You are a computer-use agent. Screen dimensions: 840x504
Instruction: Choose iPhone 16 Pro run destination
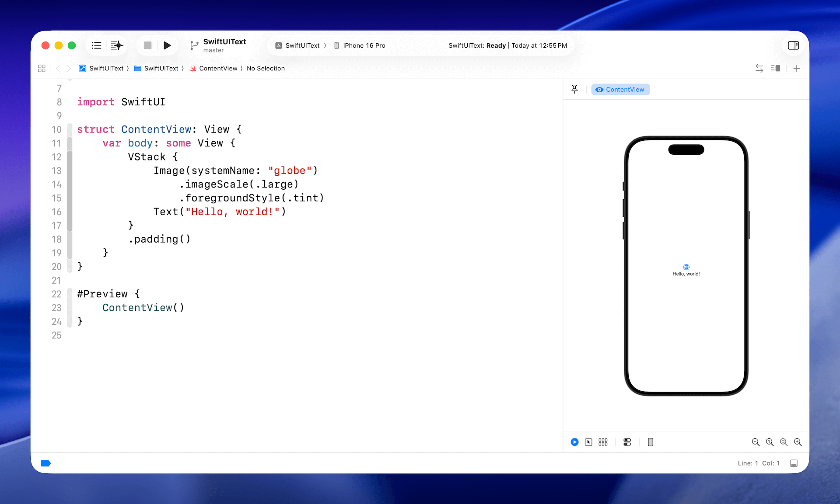click(360, 45)
